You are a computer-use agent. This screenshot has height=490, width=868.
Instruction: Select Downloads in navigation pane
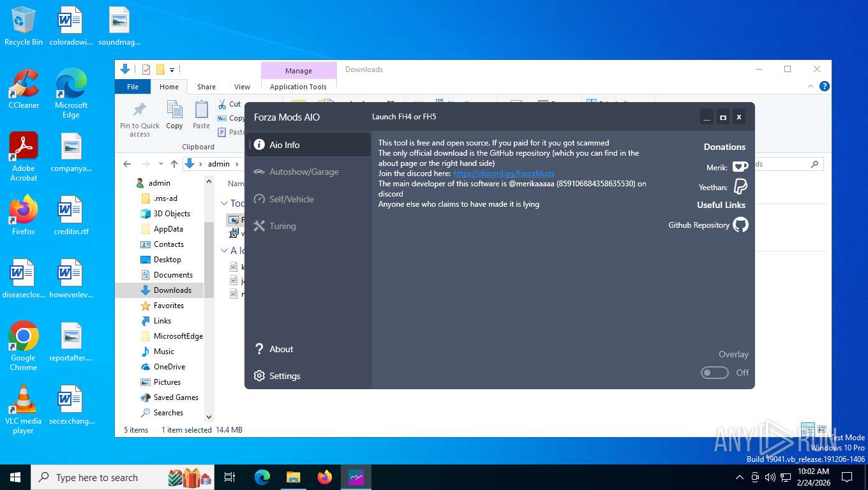coord(172,290)
